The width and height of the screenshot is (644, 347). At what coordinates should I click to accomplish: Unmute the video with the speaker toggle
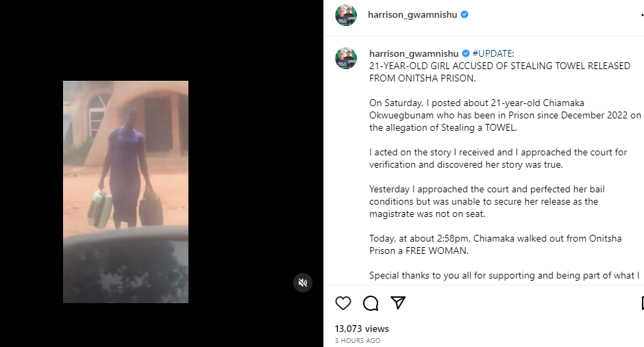(303, 283)
